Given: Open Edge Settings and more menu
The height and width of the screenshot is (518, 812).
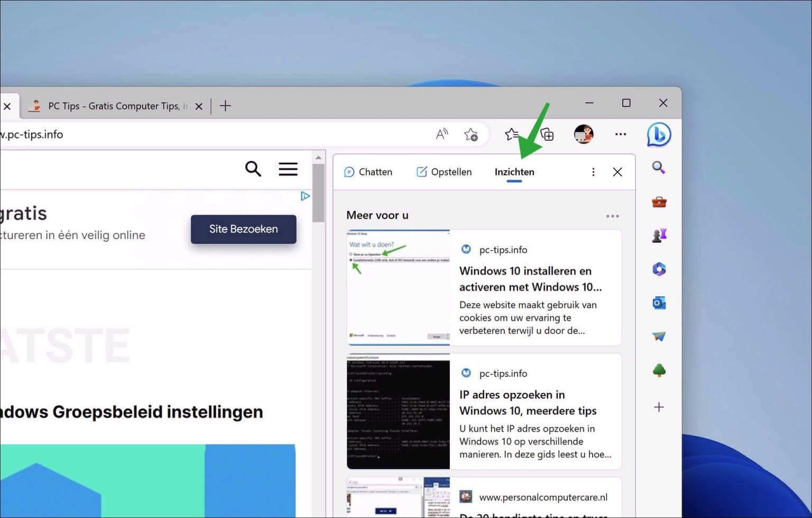Looking at the screenshot, I should (620, 134).
